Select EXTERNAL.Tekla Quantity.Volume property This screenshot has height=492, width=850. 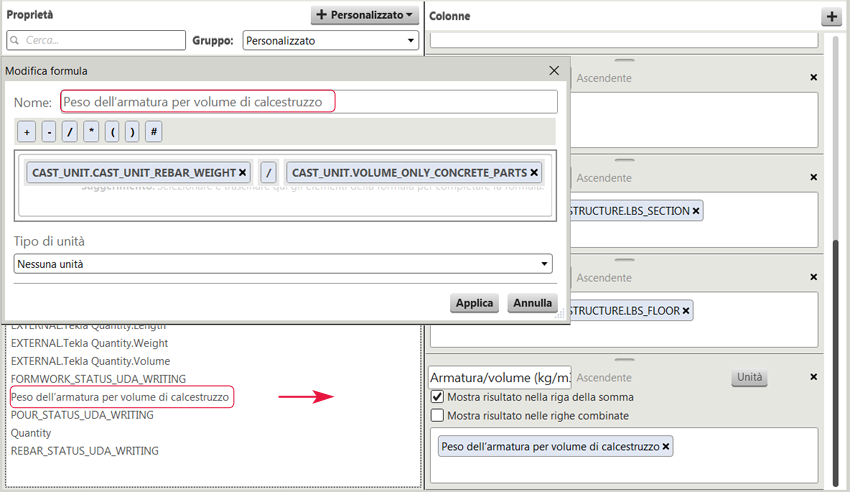coord(91,361)
